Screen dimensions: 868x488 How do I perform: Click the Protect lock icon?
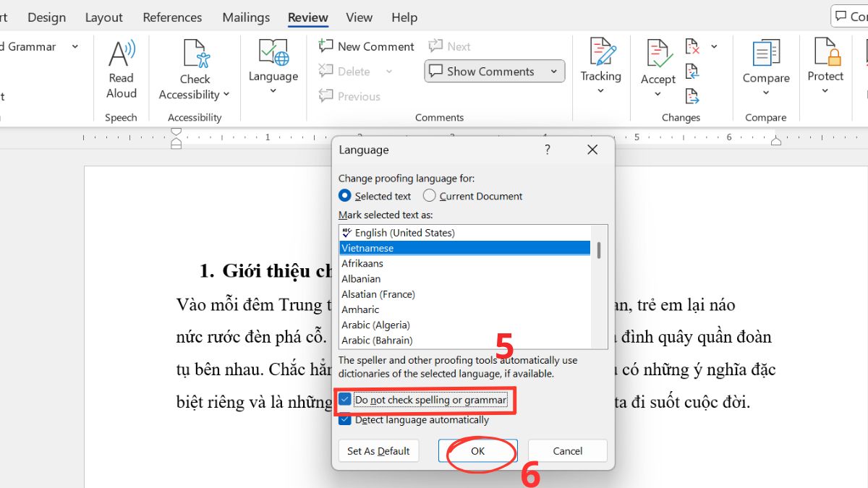[826, 52]
